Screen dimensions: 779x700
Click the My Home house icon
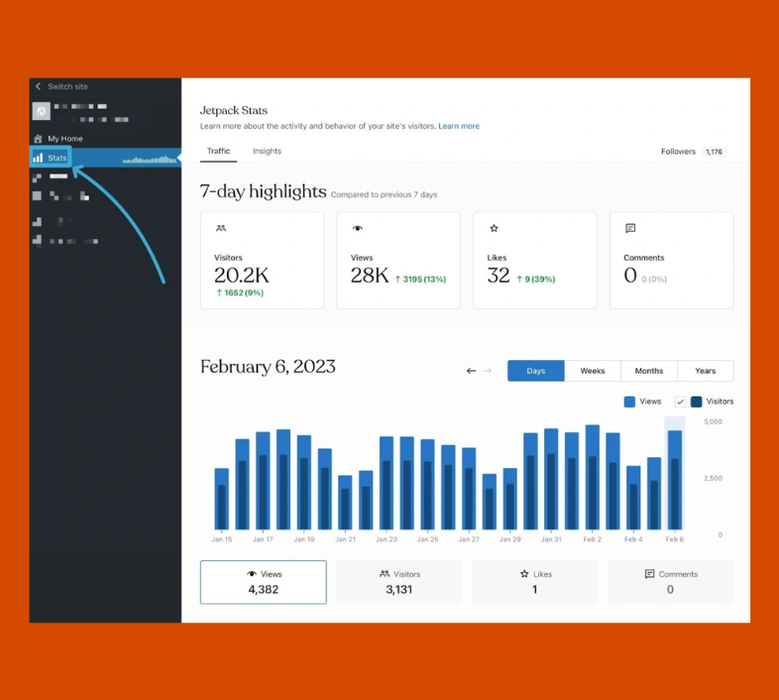pyautogui.click(x=38, y=139)
